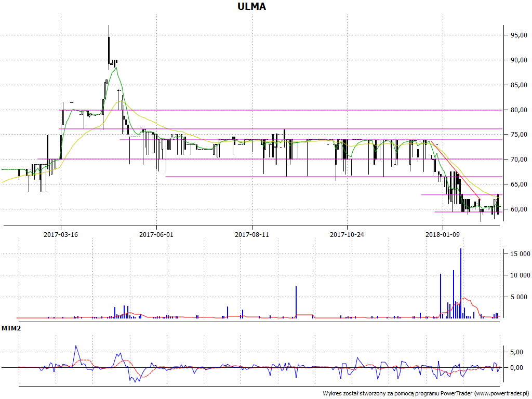Select the 85,00 price axis label
Viewport: 532px width, 399px height.
(x=519, y=85)
